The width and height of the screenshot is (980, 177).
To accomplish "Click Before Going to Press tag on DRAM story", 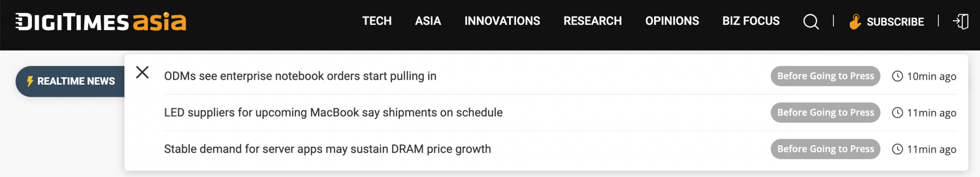I will (826, 149).
